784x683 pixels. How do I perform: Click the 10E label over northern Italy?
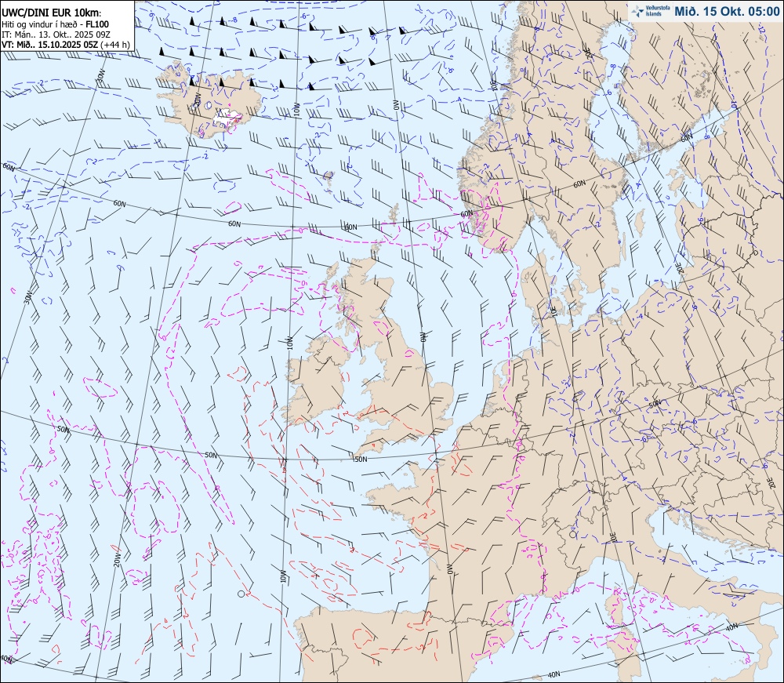coord(614,537)
